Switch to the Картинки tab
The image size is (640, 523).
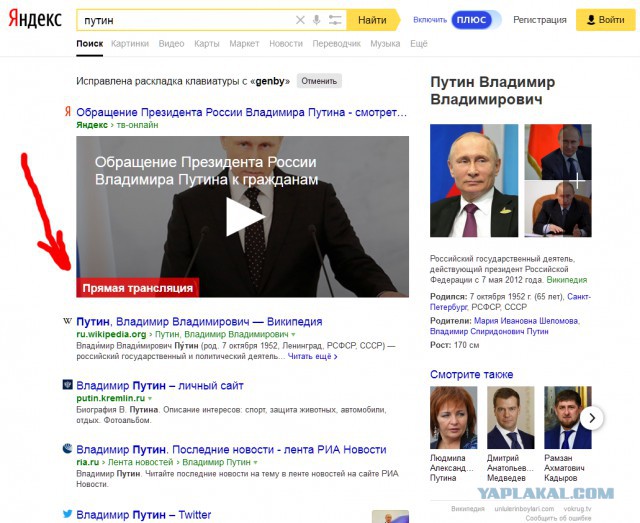[130, 44]
